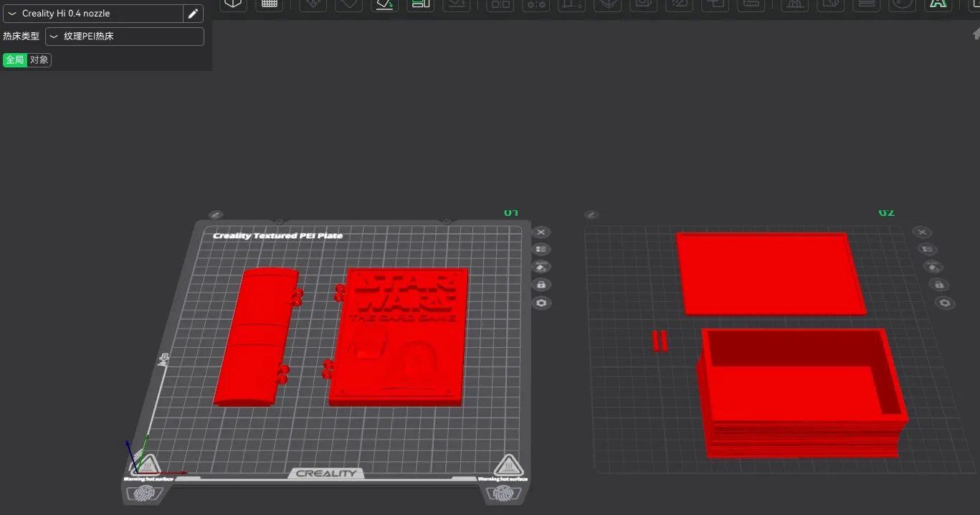Open the Creality Hi 0.4 nozzle printer dropdown

coord(93,14)
